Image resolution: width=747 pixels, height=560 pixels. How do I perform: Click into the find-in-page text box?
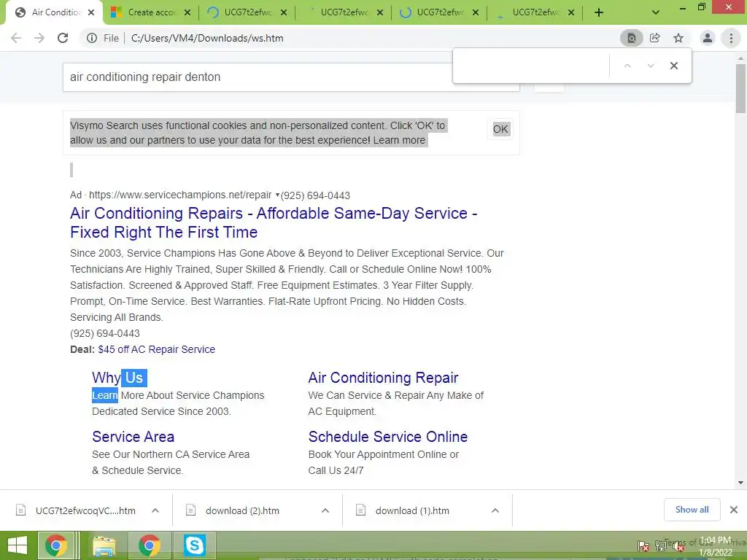532,66
